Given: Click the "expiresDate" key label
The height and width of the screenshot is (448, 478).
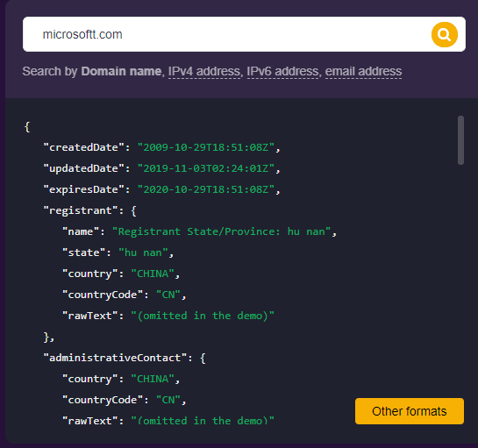Looking at the screenshot, I should [84, 189].
